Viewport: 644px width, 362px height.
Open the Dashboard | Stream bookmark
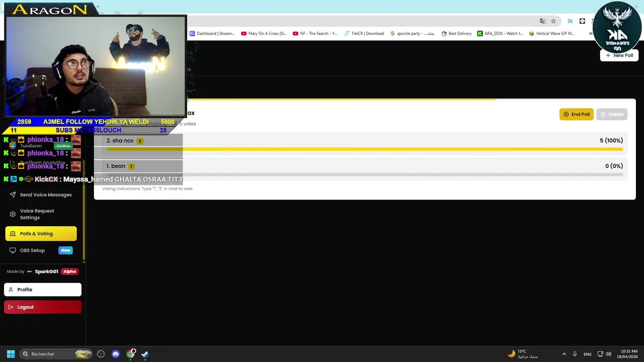pyautogui.click(x=212, y=34)
